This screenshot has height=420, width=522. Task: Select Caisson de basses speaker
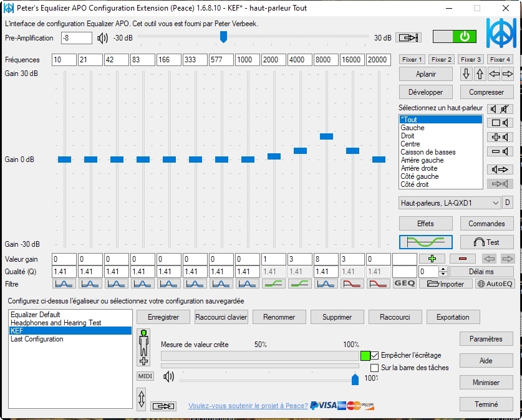point(441,152)
